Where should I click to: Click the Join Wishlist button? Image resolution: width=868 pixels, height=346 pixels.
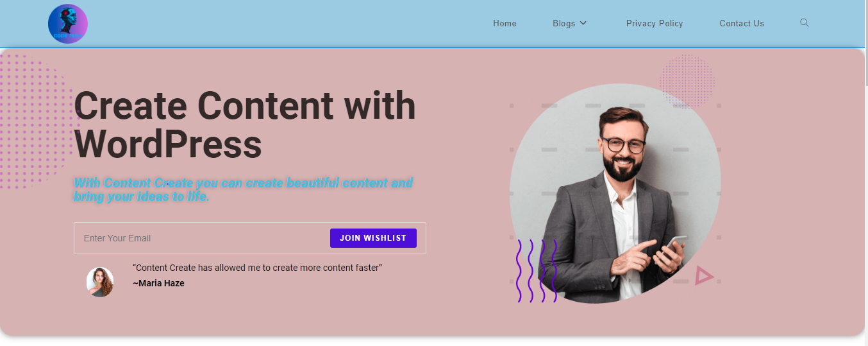coord(373,238)
